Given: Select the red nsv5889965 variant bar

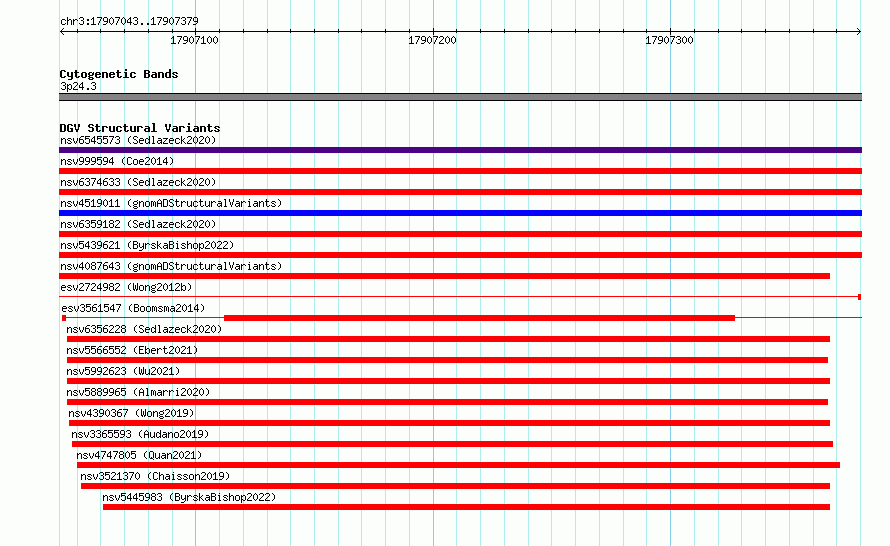Looking at the screenshot, I should coord(447,402).
